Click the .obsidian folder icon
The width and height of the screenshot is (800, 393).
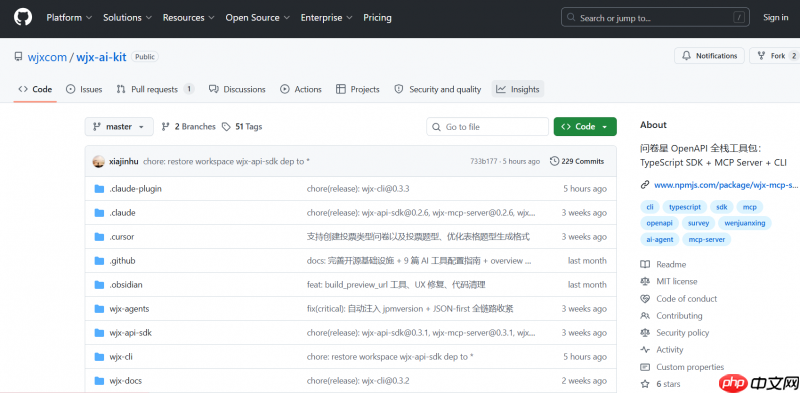coord(99,285)
